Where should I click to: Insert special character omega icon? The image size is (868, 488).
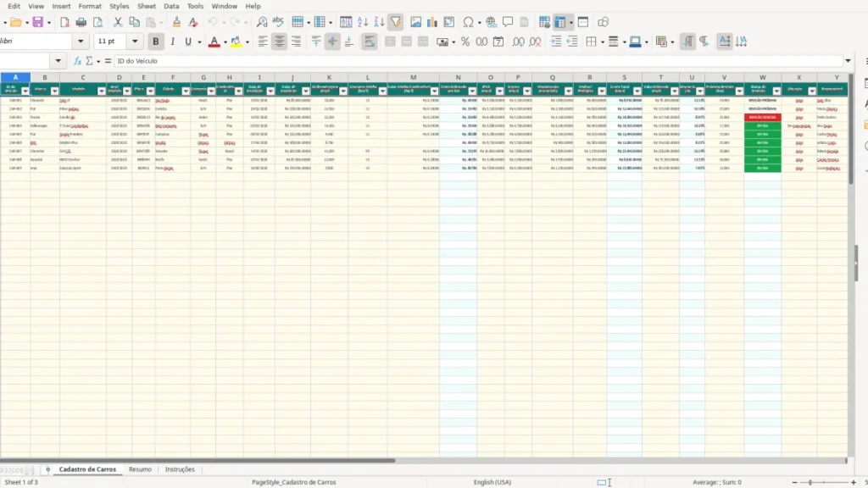(468, 22)
